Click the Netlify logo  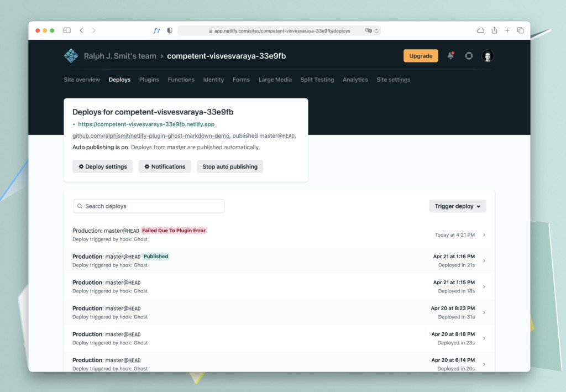click(71, 55)
